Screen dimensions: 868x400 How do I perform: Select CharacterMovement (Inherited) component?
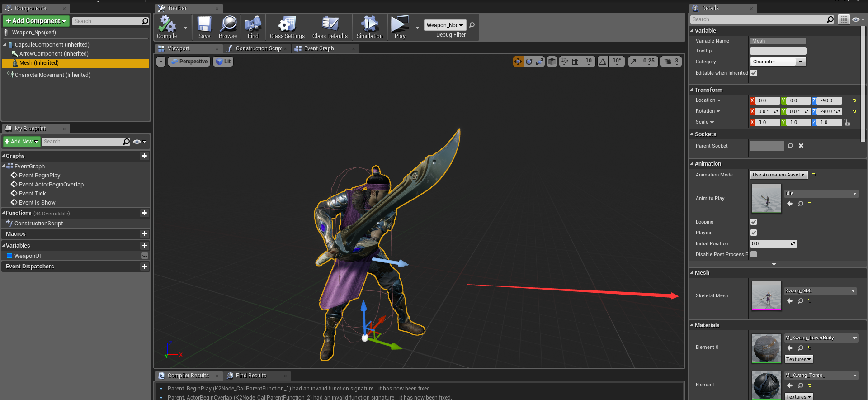tap(52, 75)
